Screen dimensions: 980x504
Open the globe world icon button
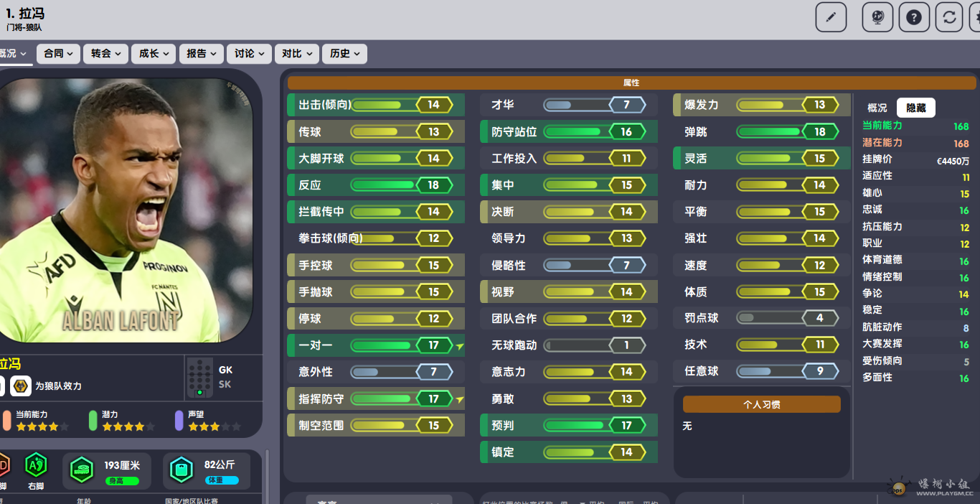[x=877, y=17]
